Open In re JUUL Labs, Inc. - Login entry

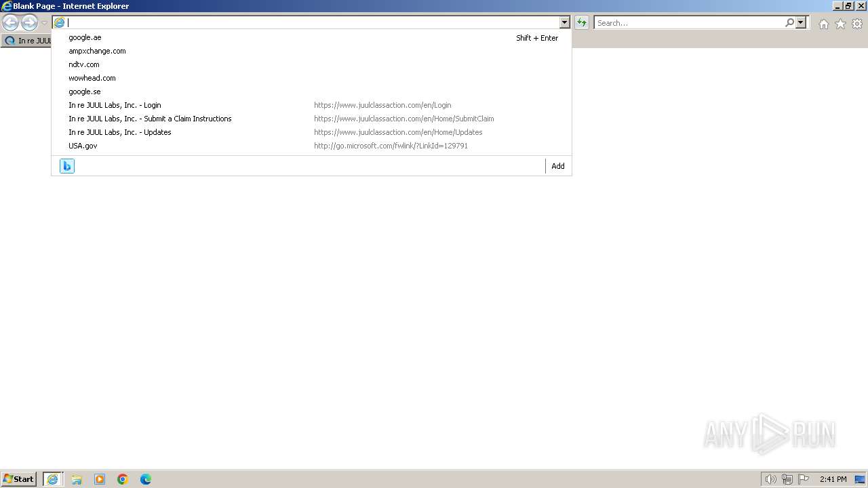click(311, 105)
